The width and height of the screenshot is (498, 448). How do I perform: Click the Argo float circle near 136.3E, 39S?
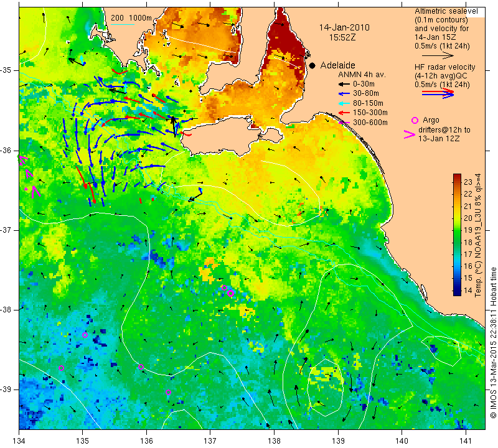168,392
